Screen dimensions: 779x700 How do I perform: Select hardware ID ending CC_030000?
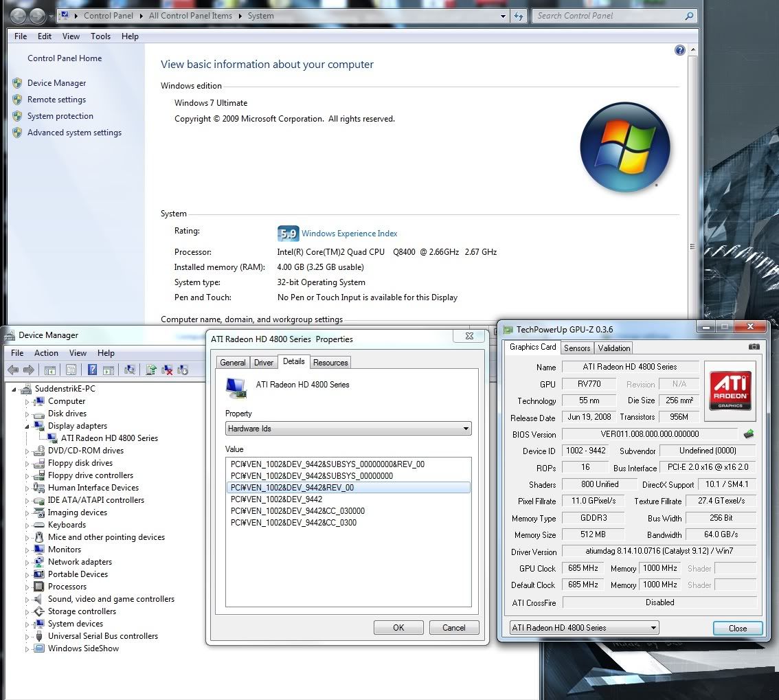[x=297, y=510]
